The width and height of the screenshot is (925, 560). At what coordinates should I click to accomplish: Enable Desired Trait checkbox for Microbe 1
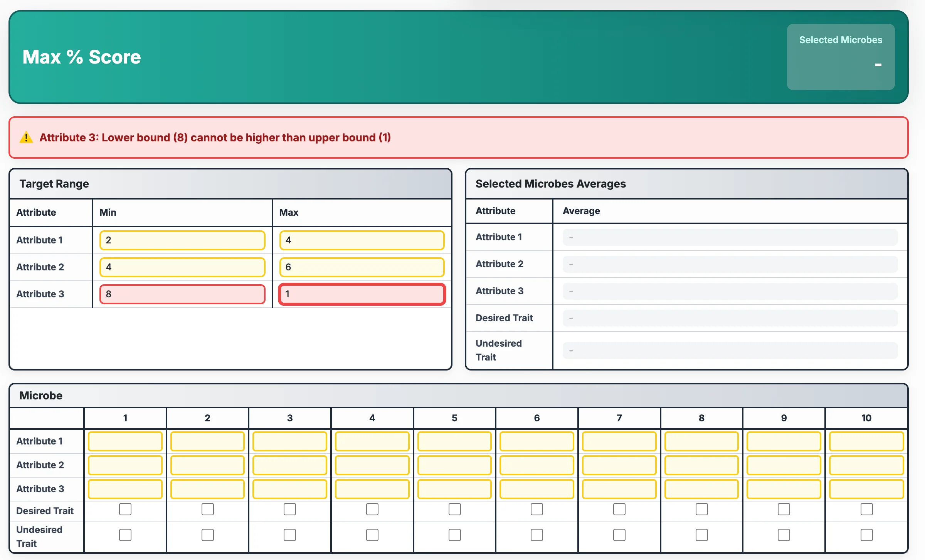click(125, 509)
